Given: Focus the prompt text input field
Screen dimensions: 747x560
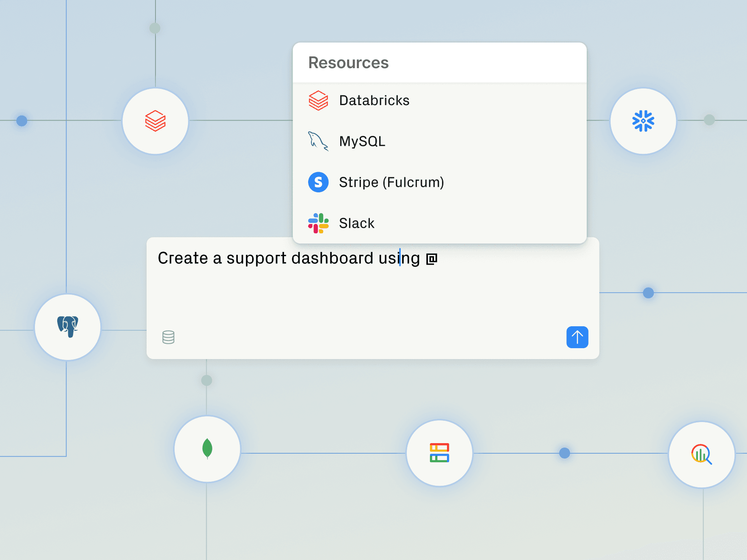Looking at the screenshot, I should 373,298.
